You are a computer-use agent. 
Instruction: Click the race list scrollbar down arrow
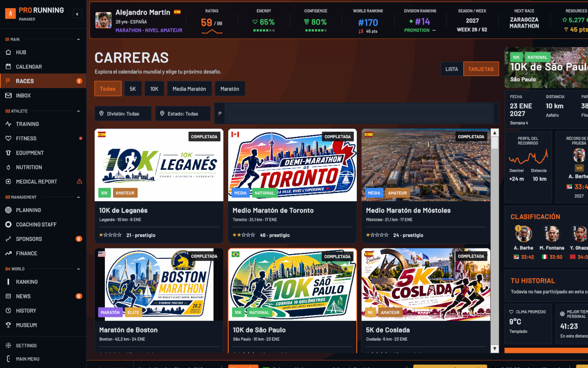tap(495, 349)
